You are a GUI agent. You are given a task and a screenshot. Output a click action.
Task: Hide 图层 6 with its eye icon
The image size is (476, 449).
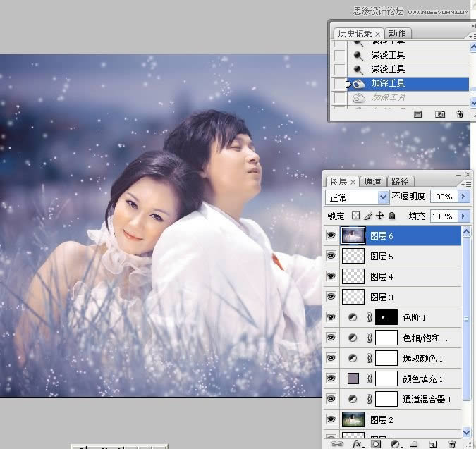pos(331,235)
